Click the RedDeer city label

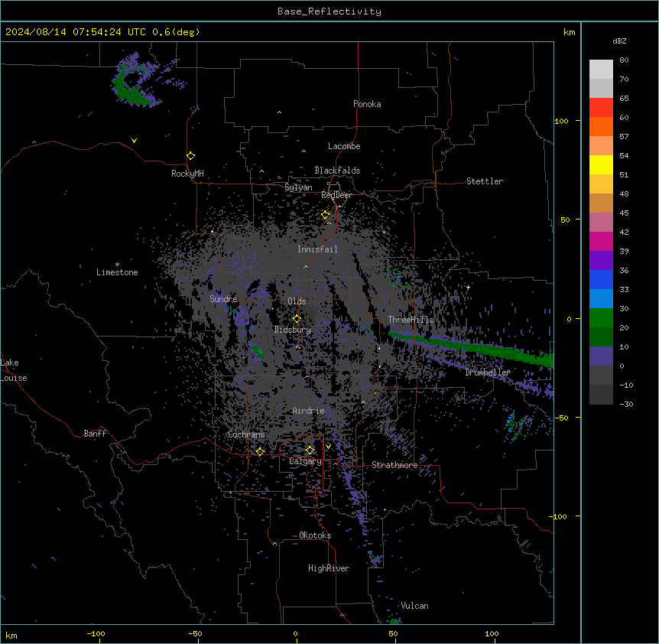coord(336,195)
